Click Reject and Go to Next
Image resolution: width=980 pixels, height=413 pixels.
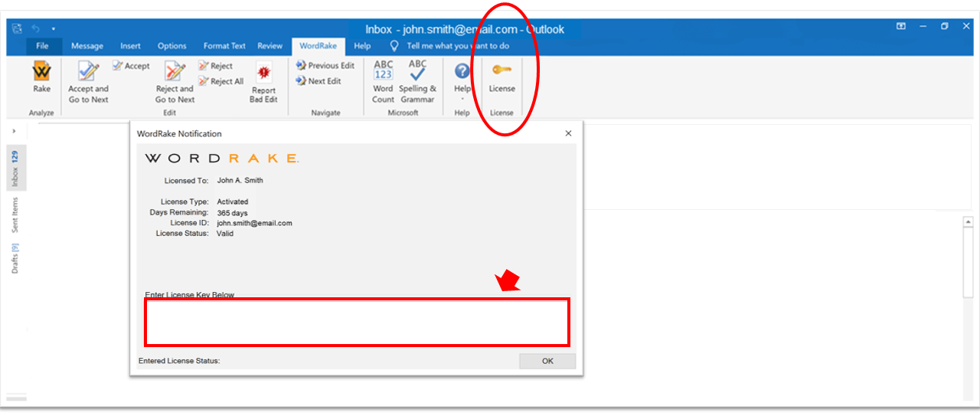(x=175, y=83)
